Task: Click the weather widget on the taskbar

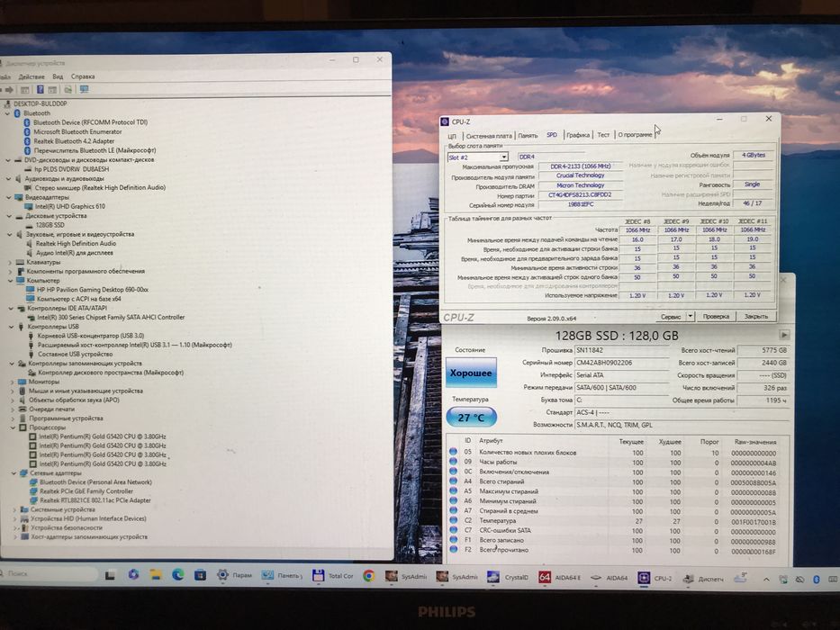Action: point(742,578)
